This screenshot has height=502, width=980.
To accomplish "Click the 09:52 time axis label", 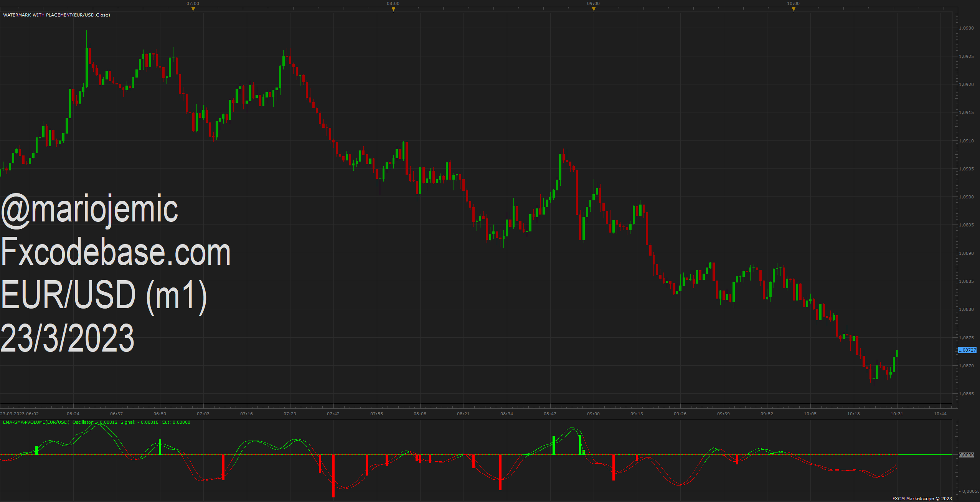I will point(767,414).
